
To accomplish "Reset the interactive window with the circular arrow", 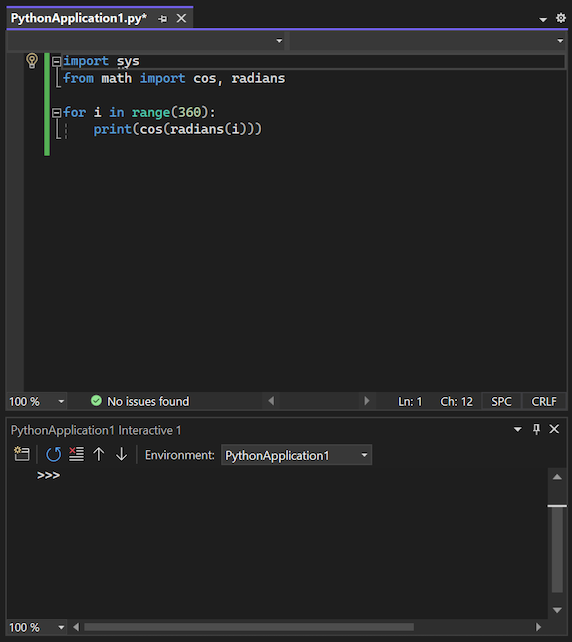I will (x=54, y=454).
